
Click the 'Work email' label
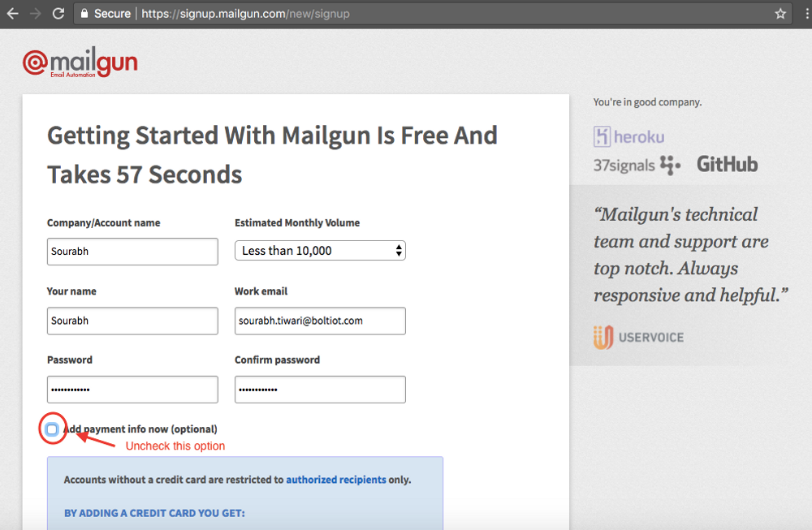pyautogui.click(x=261, y=291)
